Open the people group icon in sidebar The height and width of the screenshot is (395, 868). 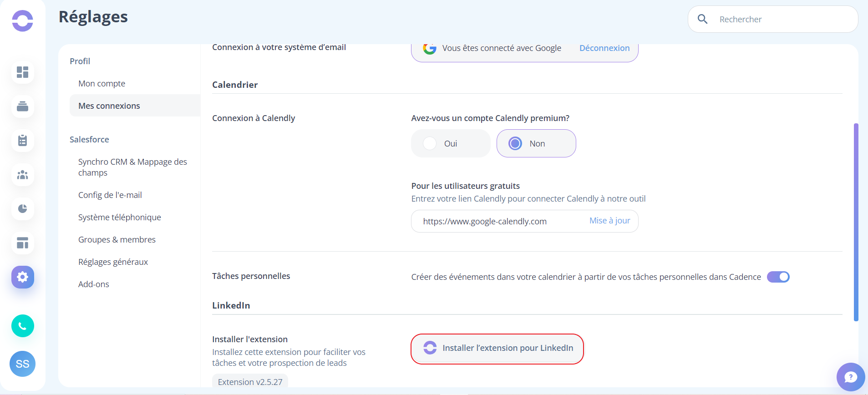(22, 175)
